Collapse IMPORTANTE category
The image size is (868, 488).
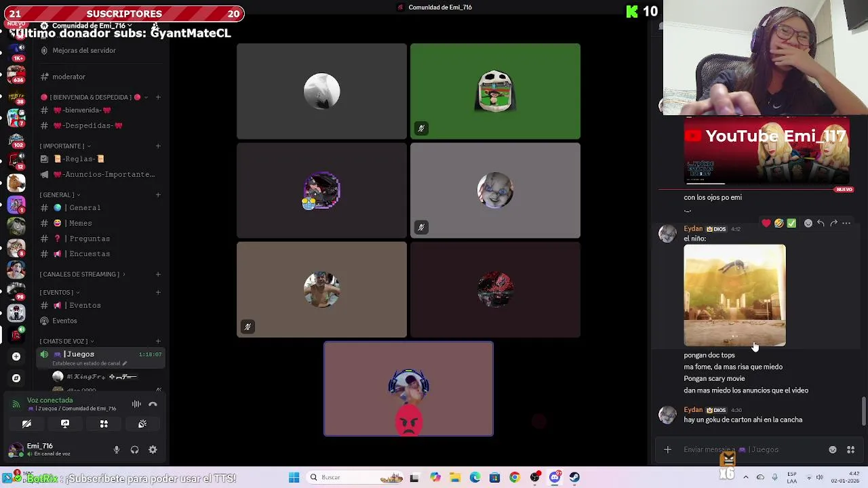[65, 146]
